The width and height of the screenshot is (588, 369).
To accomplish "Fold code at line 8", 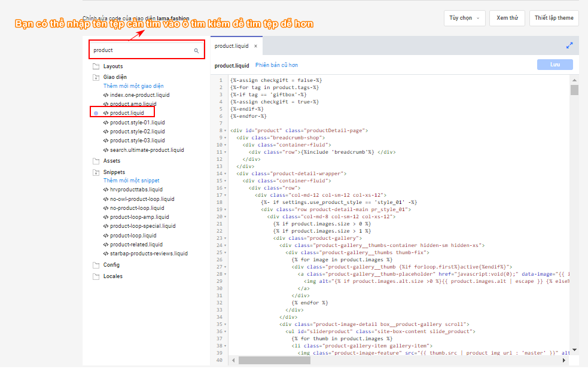I will [226, 130].
